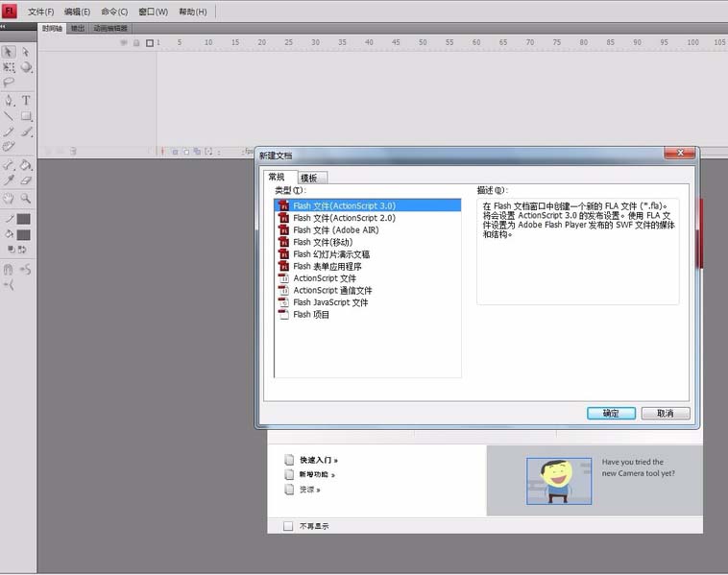Choose Flash 文件(ActionScript 3.0) type

pyautogui.click(x=368, y=205)
